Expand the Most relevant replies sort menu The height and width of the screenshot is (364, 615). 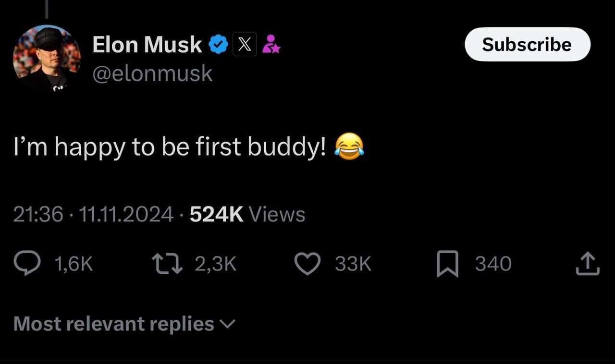[x=114, y=324]
